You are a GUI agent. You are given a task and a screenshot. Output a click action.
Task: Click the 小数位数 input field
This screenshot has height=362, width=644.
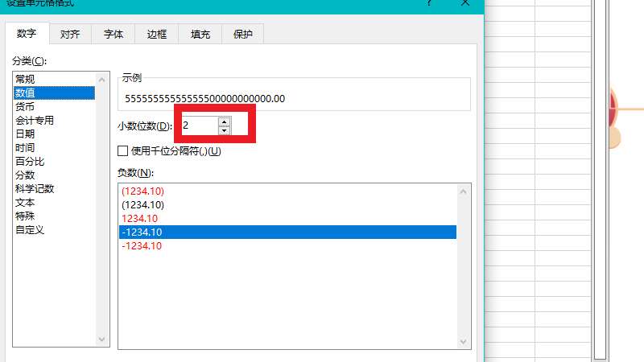pos(199,125)
